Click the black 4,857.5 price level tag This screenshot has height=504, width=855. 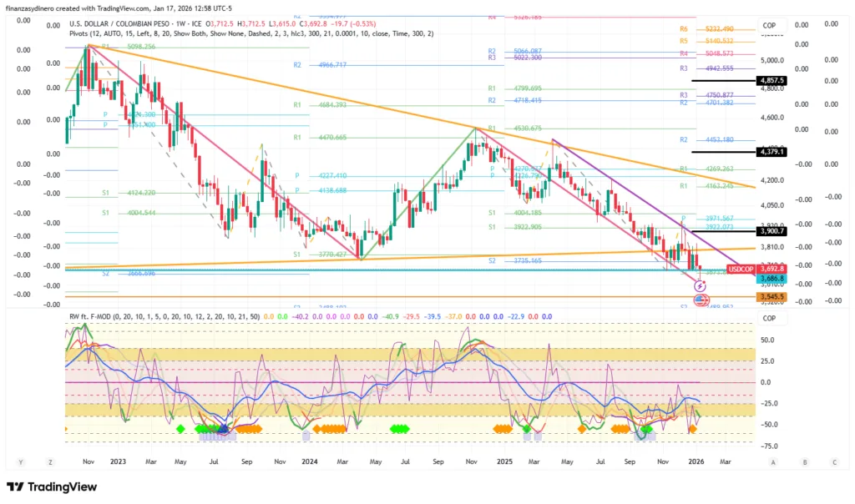(x=771, y=81)
